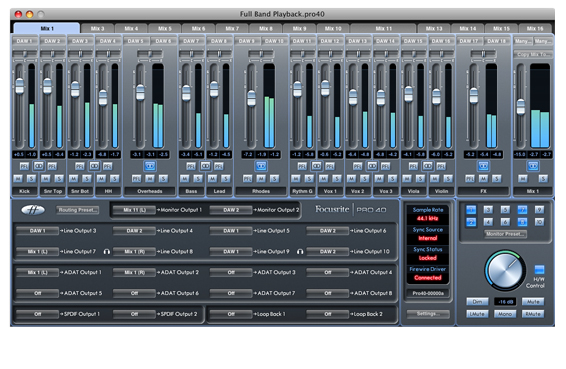
Task: Enable the H/W Control toggle
Action: [539, 269]
